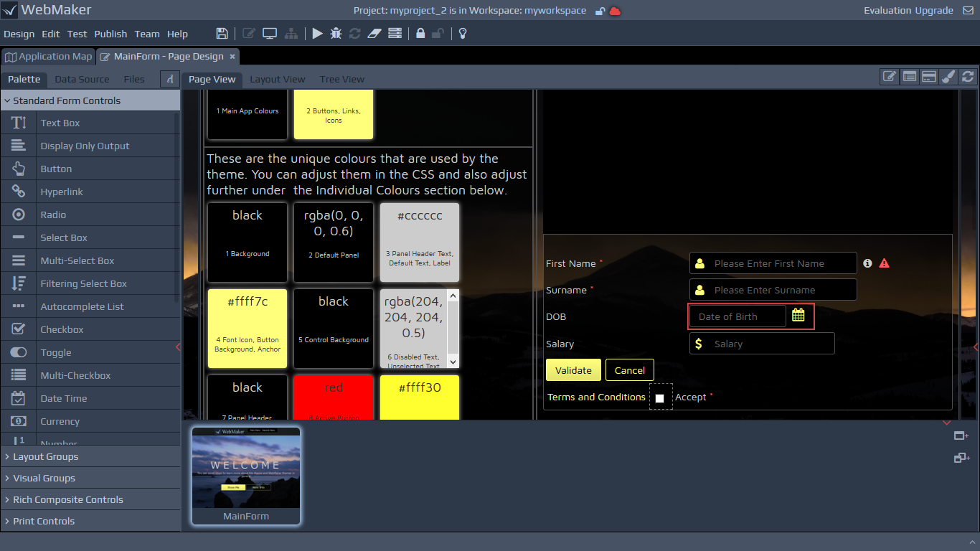Select the #ffff7c colour swatch

click(248, 329)
